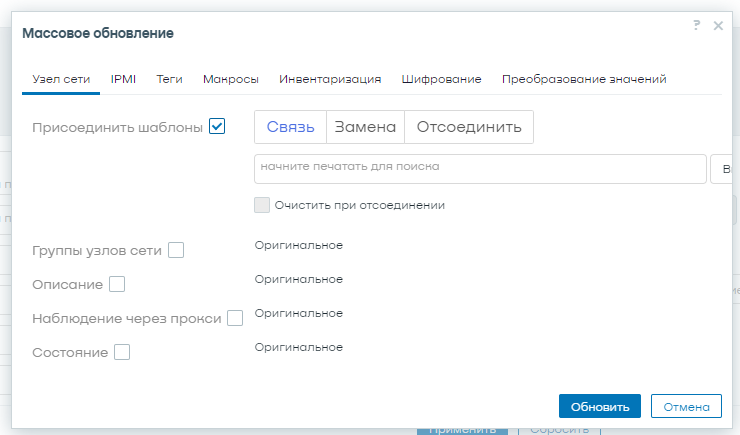The image size is (740, 435).
Task: Click the Обновить button
Action: 600,406
